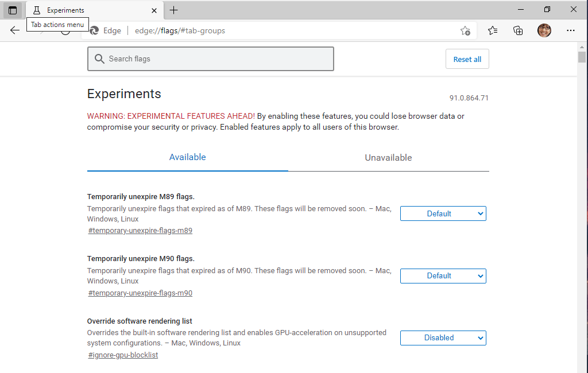Click the #temporary-unexpire-flags-m90 anchor link
The height and width of the screenshot is (373, 588).
[140, 293]
